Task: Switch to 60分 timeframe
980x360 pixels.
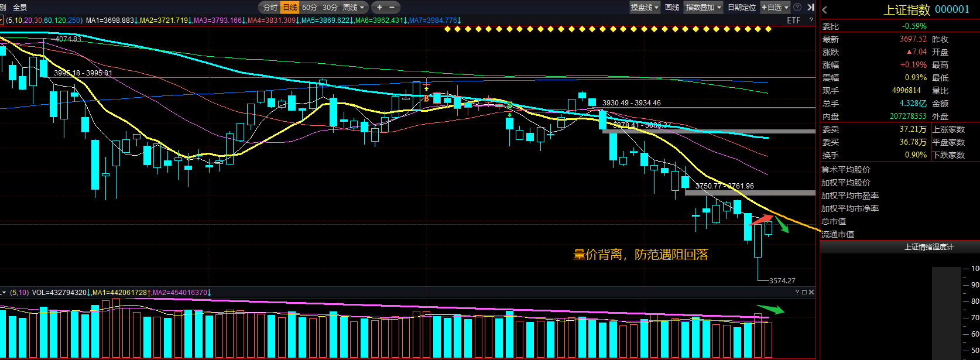Action: [310, 8]
